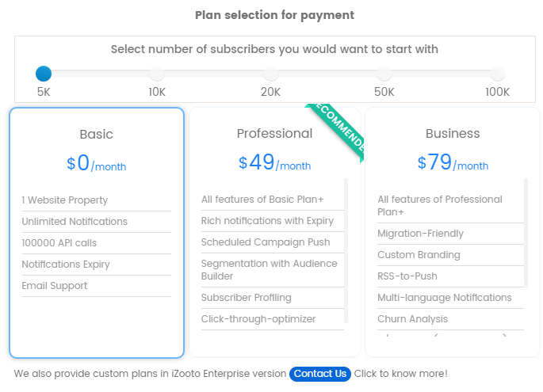Click Email Support in Basic plan
This screenshot has width=543, height=392.
55,286
